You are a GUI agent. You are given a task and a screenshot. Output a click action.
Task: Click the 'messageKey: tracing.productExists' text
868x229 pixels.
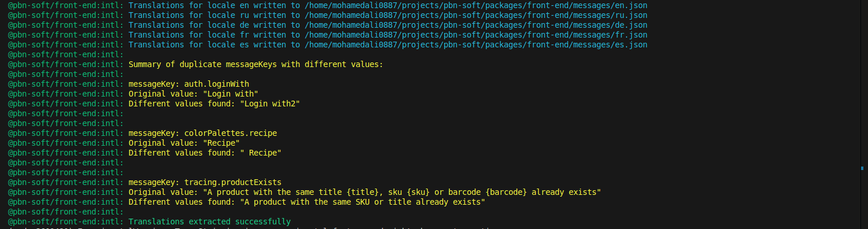click(x=205, y=182)
